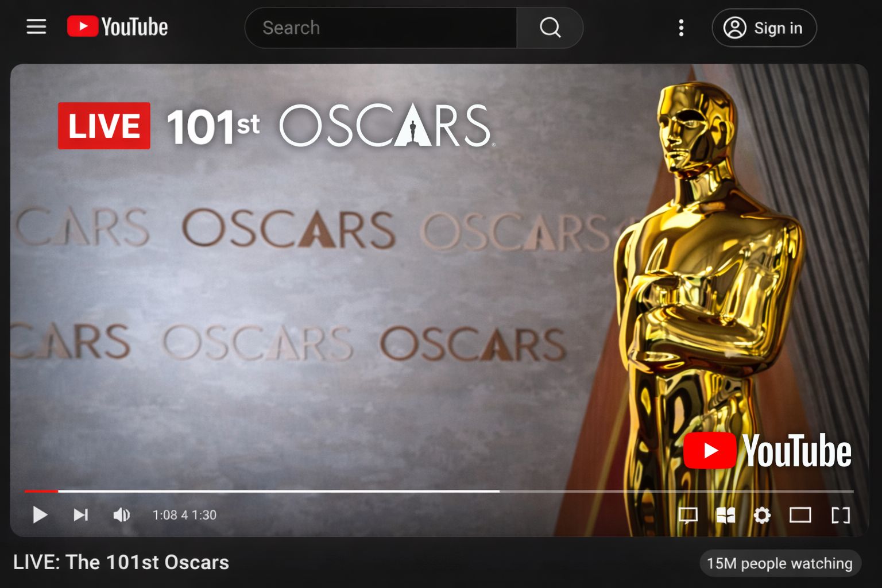Open the player settings gear
The height and width of the screenshot is (588, 882).
[x=762, y=515]
